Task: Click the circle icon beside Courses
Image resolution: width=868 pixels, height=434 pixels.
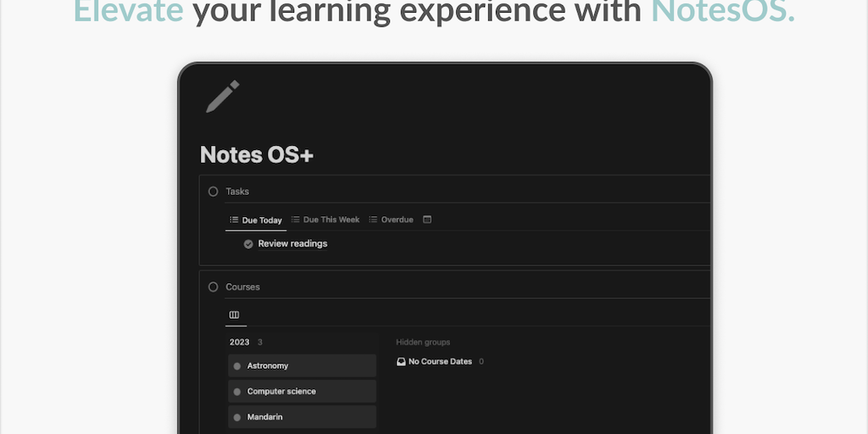Action: (214, 287)
